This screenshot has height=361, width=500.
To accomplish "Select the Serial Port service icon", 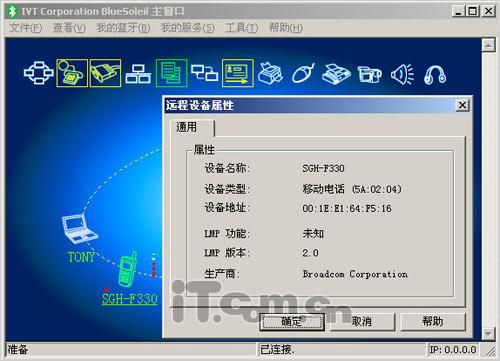I will [x=105, y=73].
